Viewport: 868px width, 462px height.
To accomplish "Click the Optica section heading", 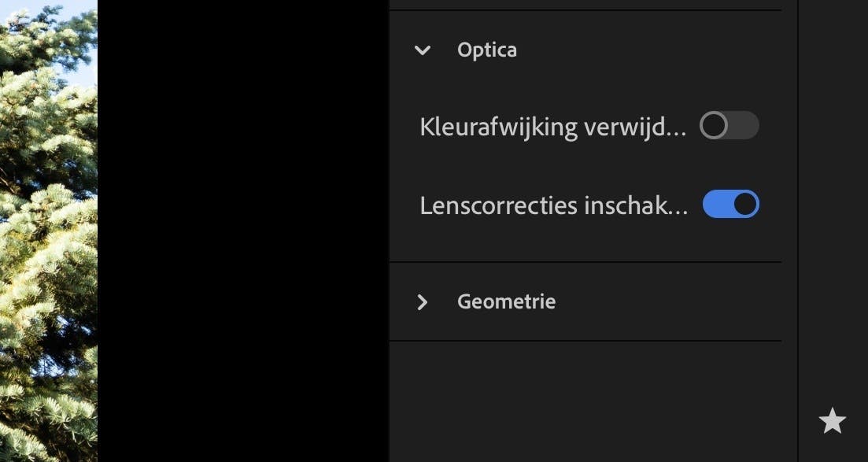I will point(487,50).
